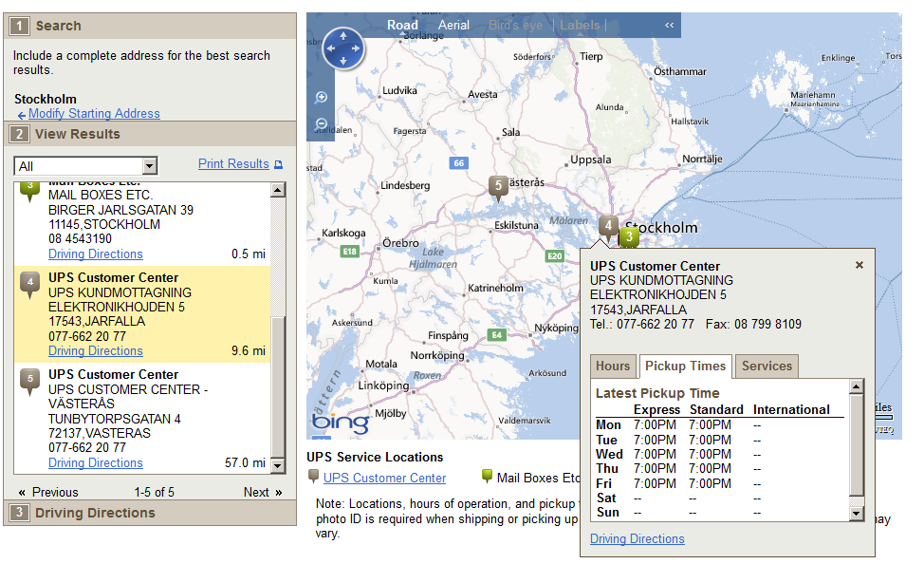Collapse the map toolbar with double chevron
The height and width of the screenshot is (564, 924).
pos(669,26)
